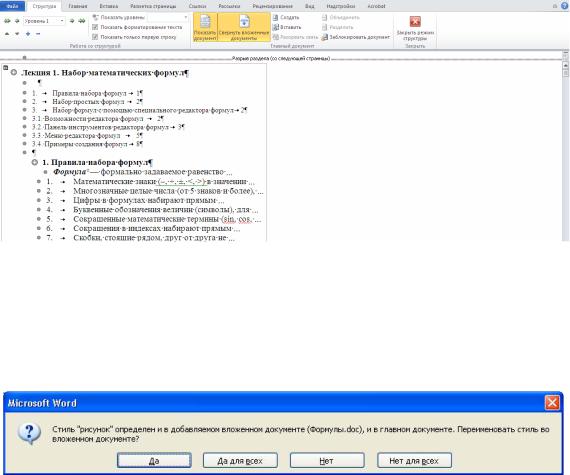This screenshot has height=475, width=570.
Task: Toggle Показать документ button
Action: point(205,27)
